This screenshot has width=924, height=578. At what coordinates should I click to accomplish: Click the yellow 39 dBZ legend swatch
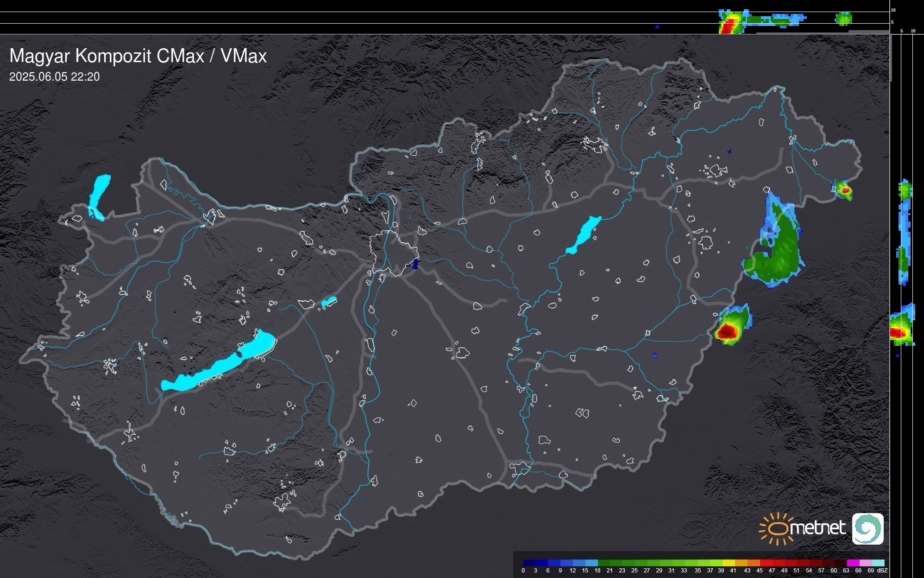coord(729,563)
